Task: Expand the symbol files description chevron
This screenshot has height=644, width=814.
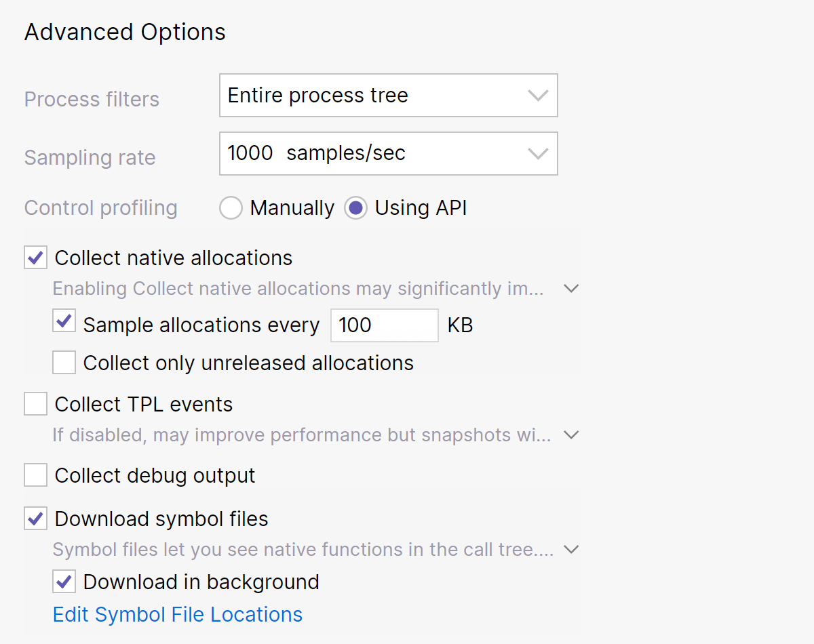Action: (x=571, y=549)
